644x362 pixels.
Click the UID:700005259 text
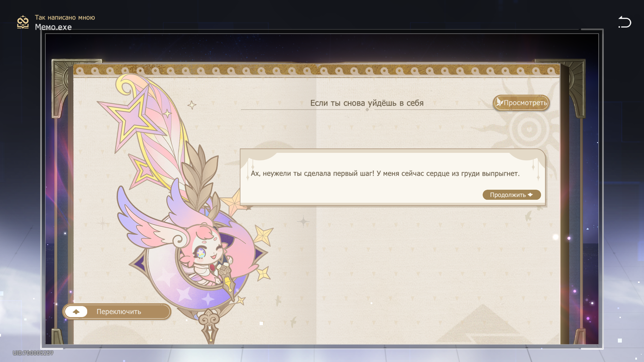pyautogui.click(x=33, y=353)
